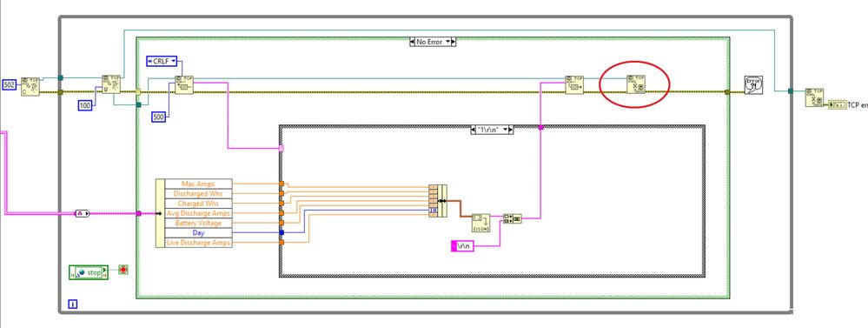Open the "1\r\n" case selector dropdown

(510, 129)
